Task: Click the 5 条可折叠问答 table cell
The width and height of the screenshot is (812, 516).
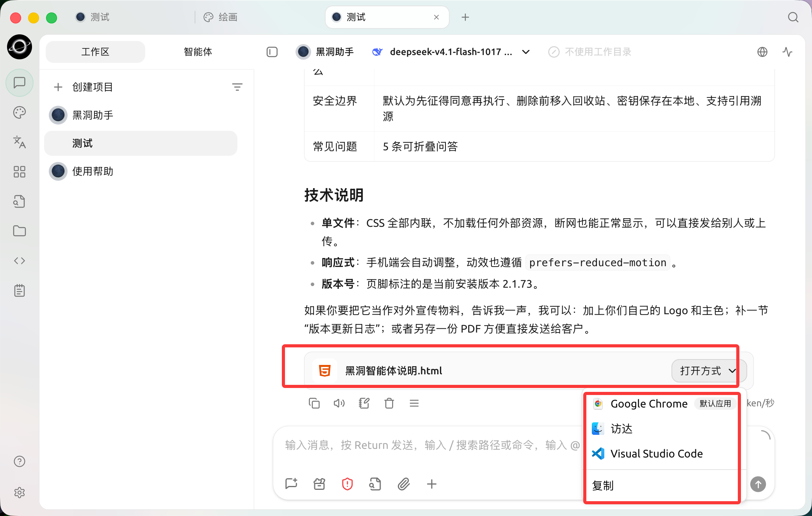Action: click(574, 146)
